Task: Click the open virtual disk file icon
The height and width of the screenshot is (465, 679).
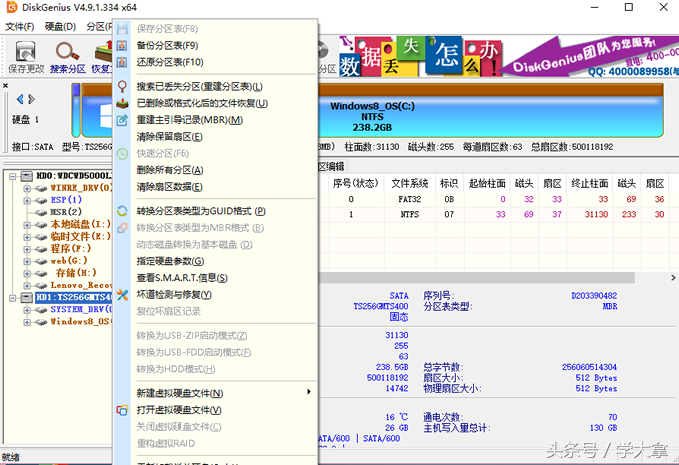Action: pos(122,410)
